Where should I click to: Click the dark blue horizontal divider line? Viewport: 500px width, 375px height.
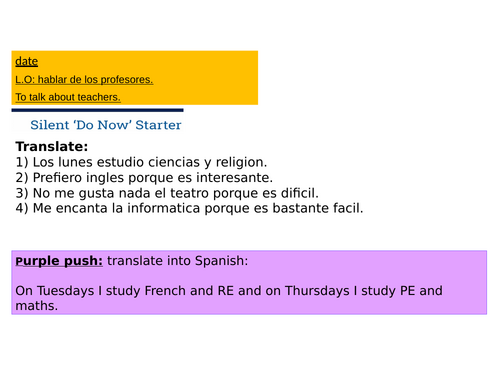(97, 110)
